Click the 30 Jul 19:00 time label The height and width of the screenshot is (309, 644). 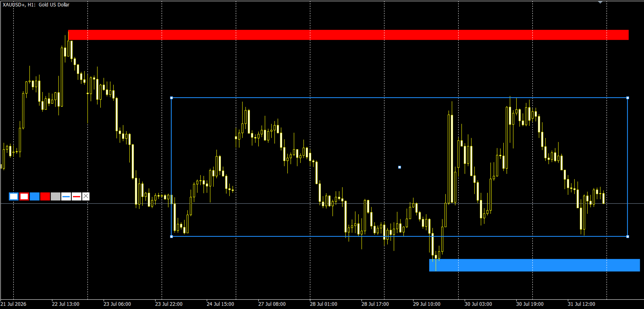530,304
